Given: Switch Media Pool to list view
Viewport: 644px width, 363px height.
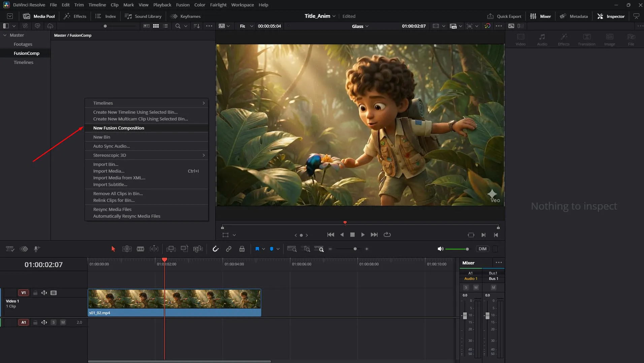Looking at the screenshot, I should [x=165, y=26].
